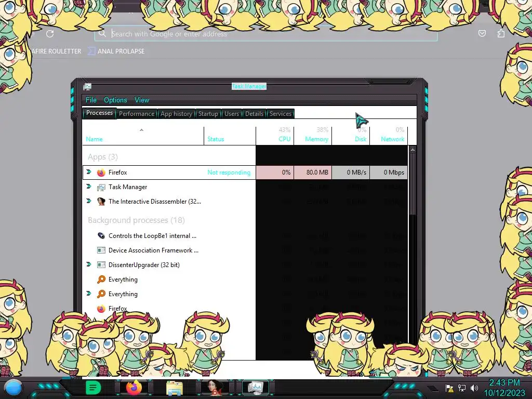This screenshot has width=532, height=399.
Task: Open Firefox extensions puzzle icon
Action: click(501, 33)
